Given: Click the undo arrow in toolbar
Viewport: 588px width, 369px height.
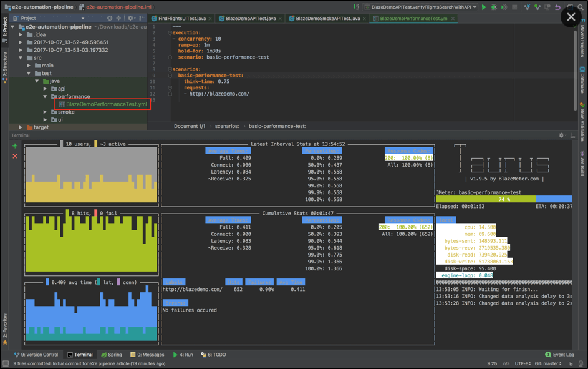Looking at the screenshot, I should coord(557,7).
